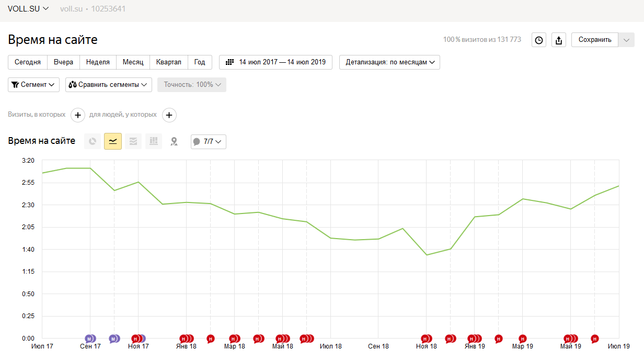Click red annotation marker at Ноя 18
Image resolution: width=644 pixels, height=360 pixels.
click(x=425, y=339)
